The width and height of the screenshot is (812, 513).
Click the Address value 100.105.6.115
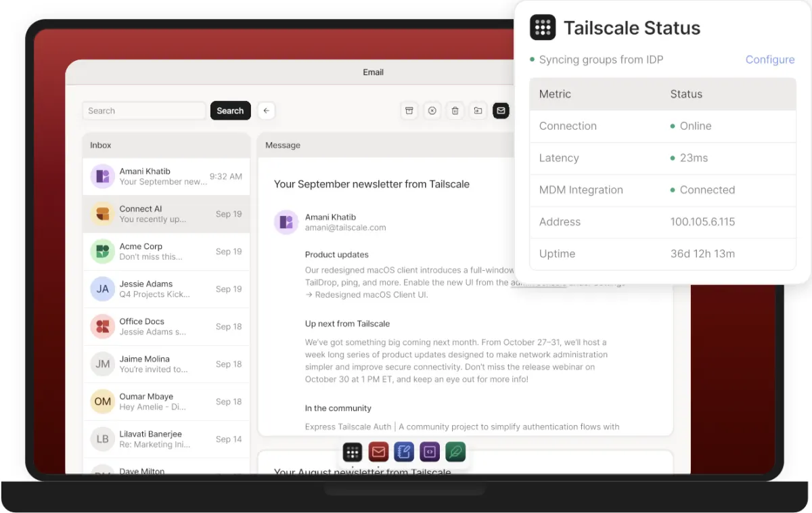(702, 222)
